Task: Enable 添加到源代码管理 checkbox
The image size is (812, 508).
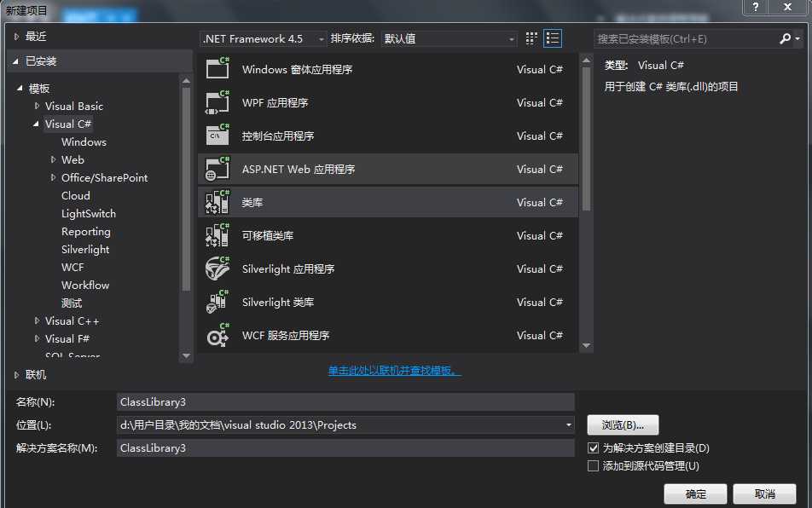Action: (594, 466)
